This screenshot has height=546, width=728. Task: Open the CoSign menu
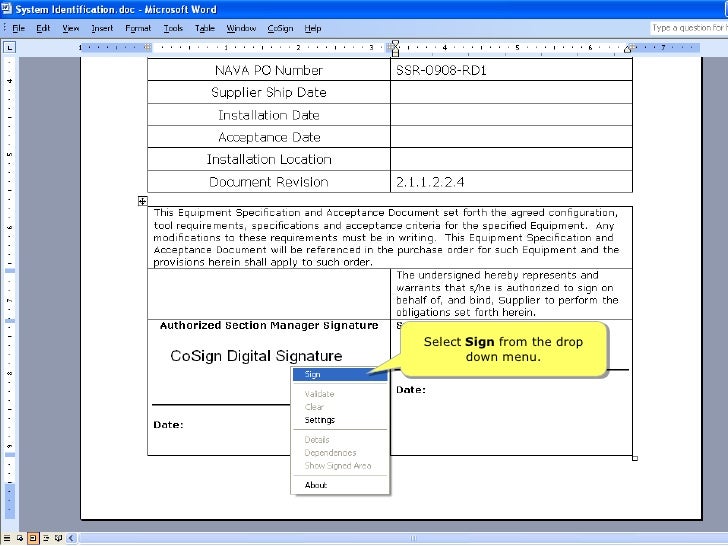(x=280, y=28)
